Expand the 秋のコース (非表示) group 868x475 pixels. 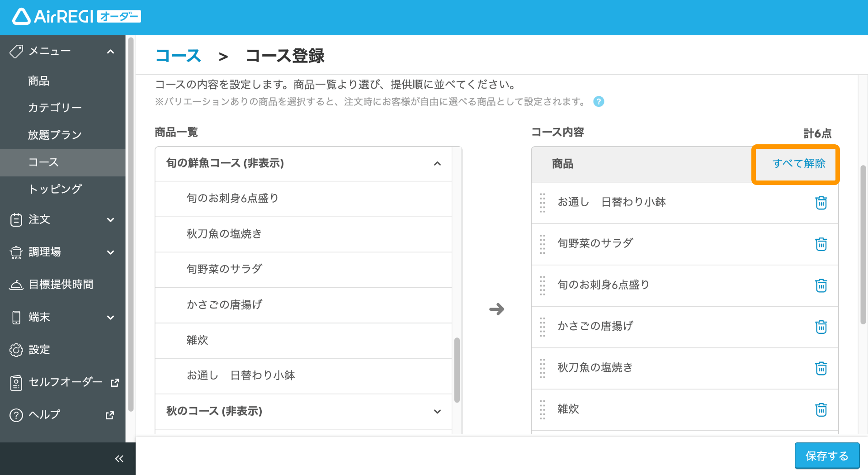437,411
